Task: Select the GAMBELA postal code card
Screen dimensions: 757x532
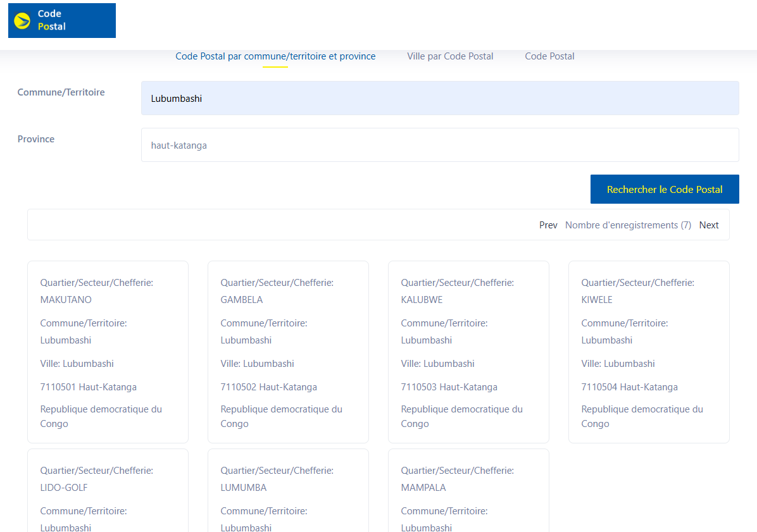Action: pos(288,352)
